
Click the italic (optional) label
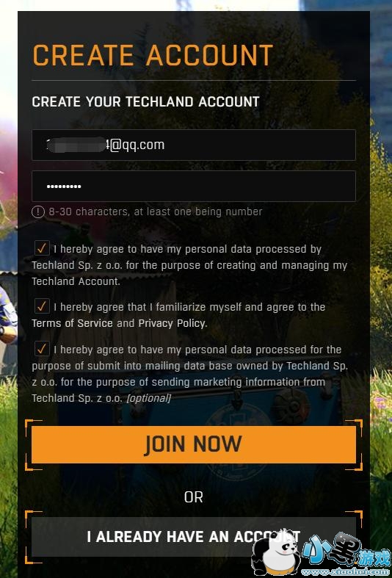pyautogui.click(x=148, y=398)
